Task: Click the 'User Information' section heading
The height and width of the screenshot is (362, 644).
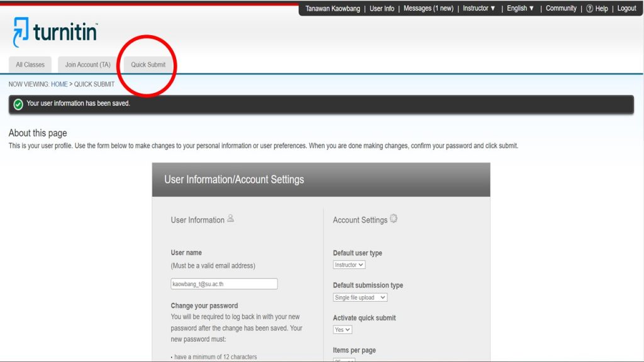Action: click(x=197, y=220)
